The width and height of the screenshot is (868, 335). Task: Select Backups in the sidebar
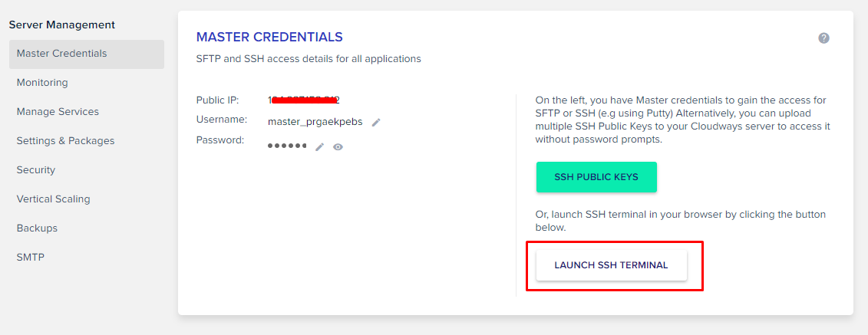pos(37,228)
